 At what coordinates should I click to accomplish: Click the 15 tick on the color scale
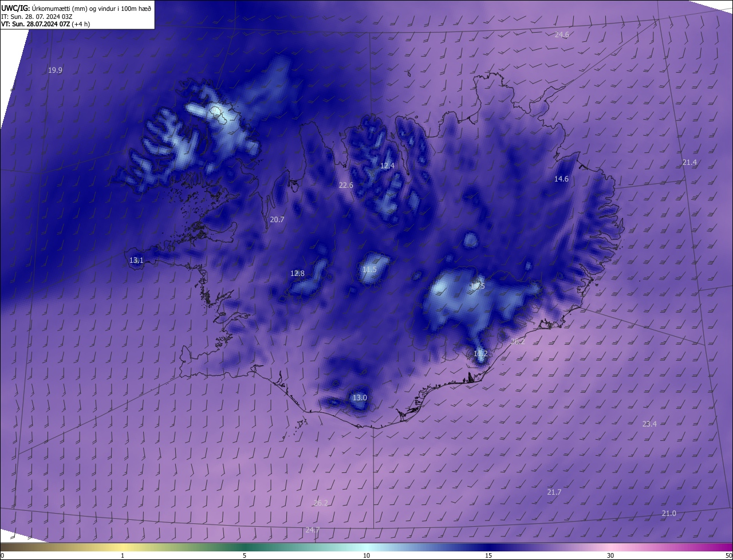click(x=488, y=555)
